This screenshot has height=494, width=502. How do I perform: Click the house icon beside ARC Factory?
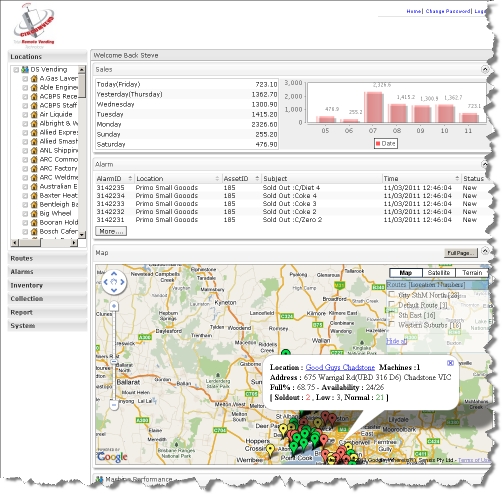[34, 169]
